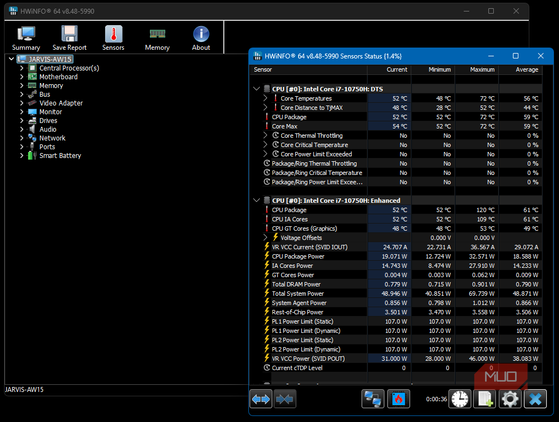The width and height of the screenshot is (559, 422).
Task: Expand the Video Adapter node
Action: click(21, 103)
